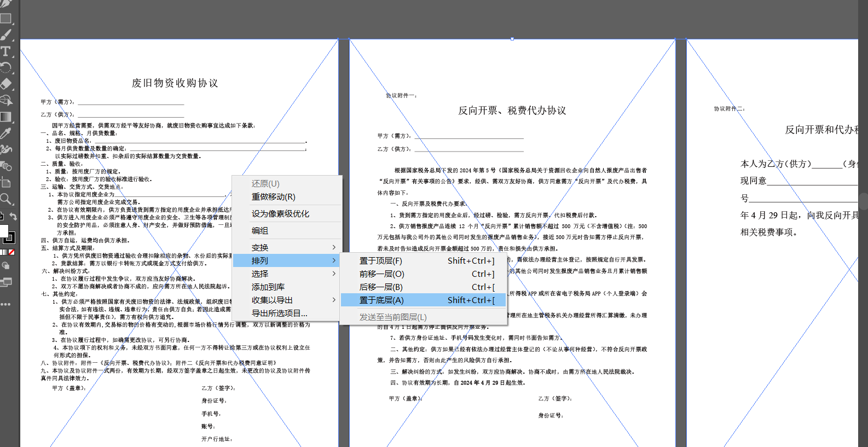
Task: Choose 置于顶层(F) to bring to front
Action: tap(423, 261)
